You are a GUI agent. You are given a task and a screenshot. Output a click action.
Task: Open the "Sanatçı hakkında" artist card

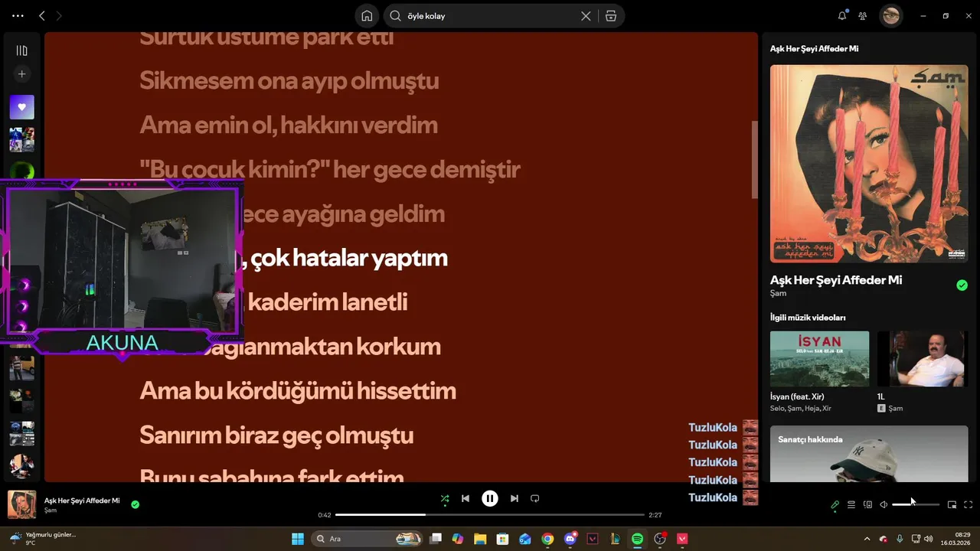click(869, 454)
